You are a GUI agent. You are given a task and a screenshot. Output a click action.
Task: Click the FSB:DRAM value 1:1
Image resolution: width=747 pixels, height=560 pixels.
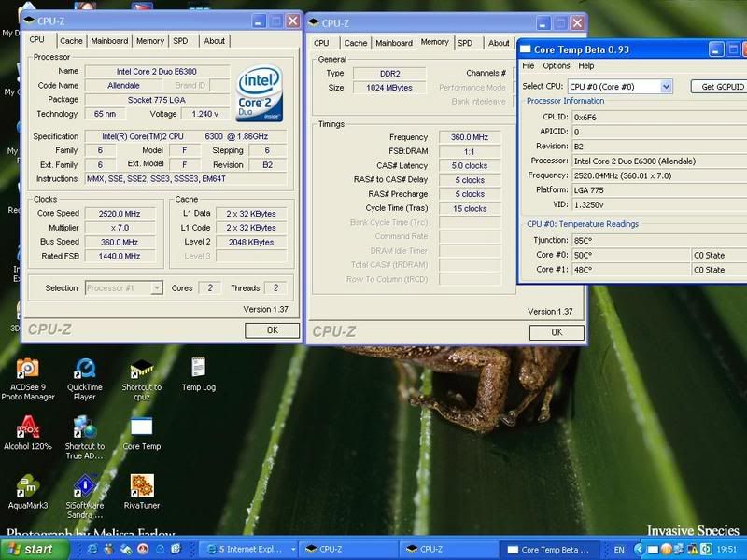pos(470,152)
